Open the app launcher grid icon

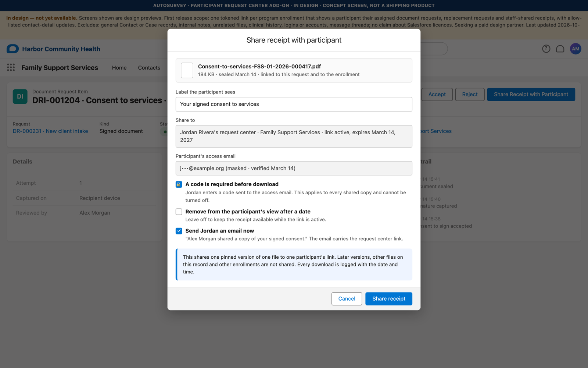[11, 67]
